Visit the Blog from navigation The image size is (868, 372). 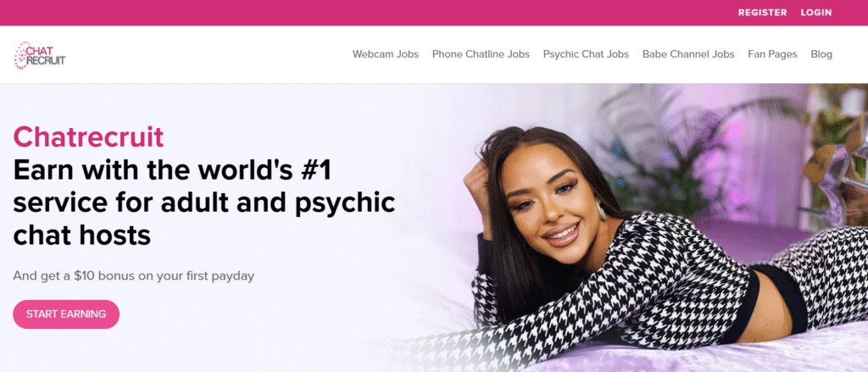point(821,54)
